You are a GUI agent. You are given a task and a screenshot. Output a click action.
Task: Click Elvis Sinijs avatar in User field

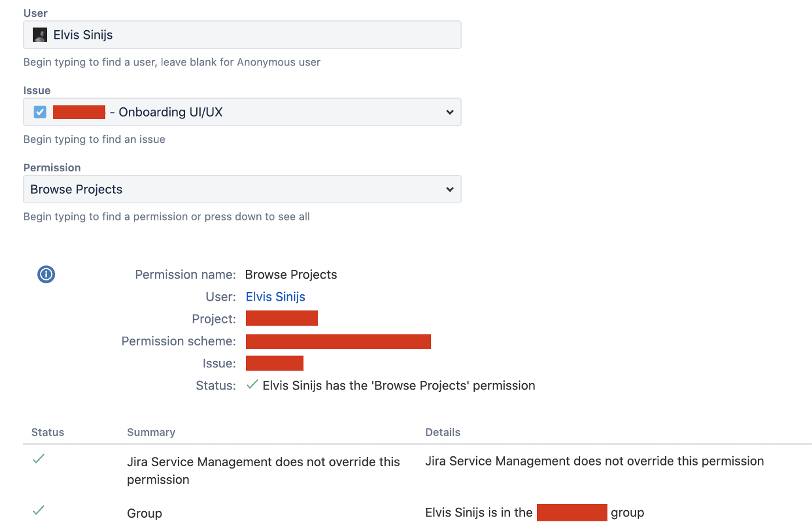(40, 35)
